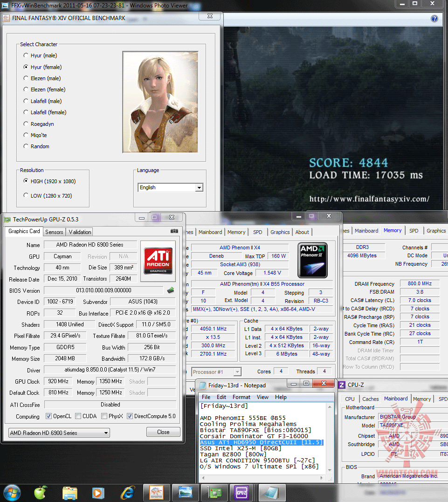Screen dimensions: 448x502
Task: Open the View menu in Notepad
Action: [x=262, y=397]
